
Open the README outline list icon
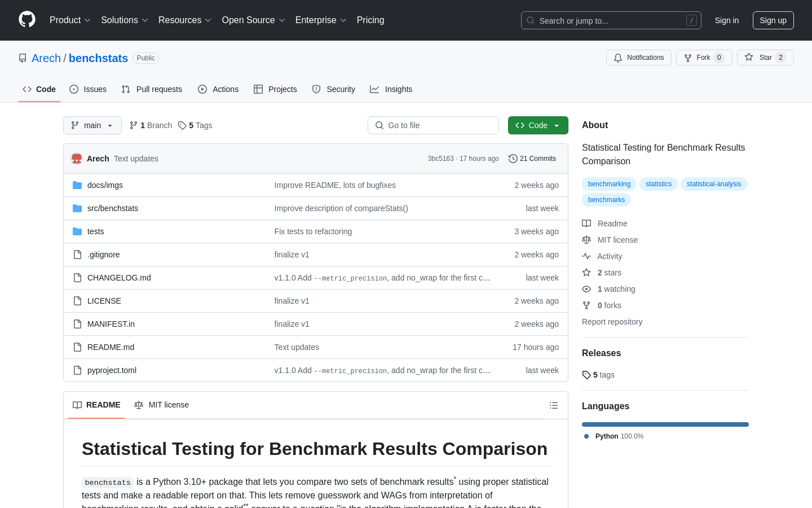(x=554, y=405)
